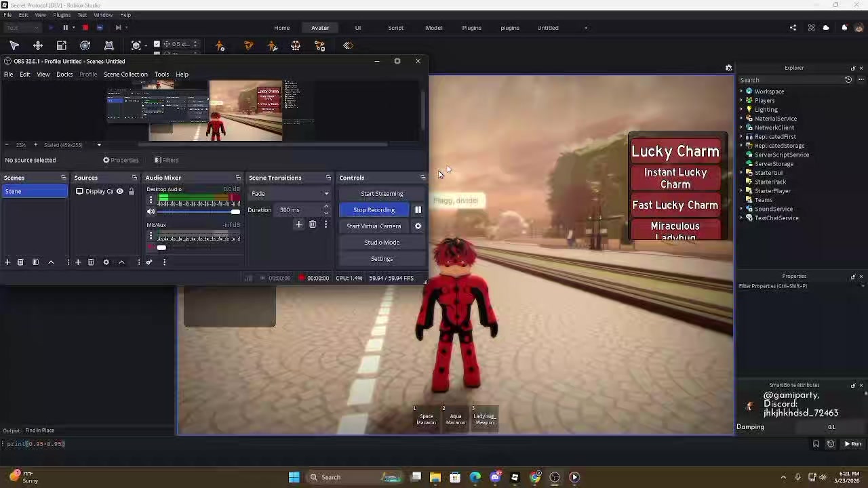Add a new source in OBS Sources dock
Viewport: 868px width, 488px height.
pos(78,262)
